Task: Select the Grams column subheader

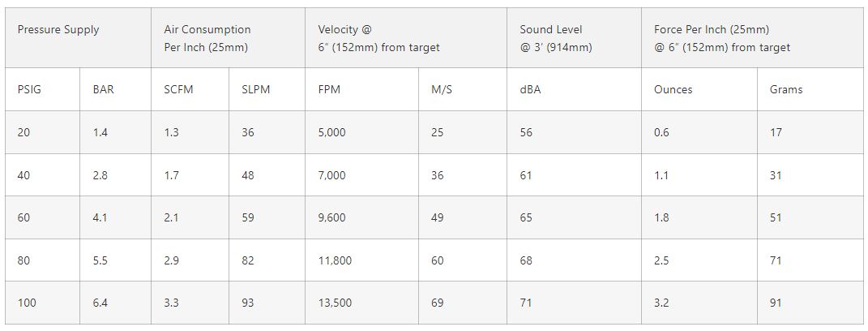Action: coord(786,89)
